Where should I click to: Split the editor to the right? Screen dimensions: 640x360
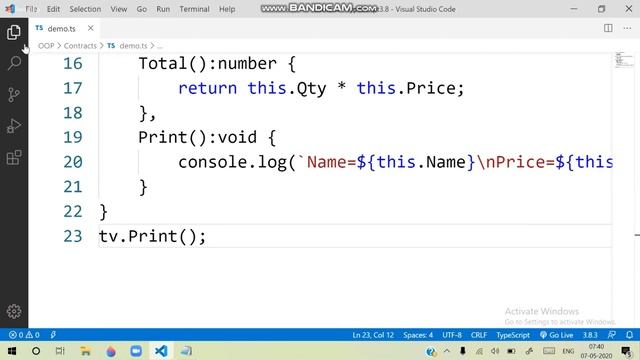click(x=608, y=28)
